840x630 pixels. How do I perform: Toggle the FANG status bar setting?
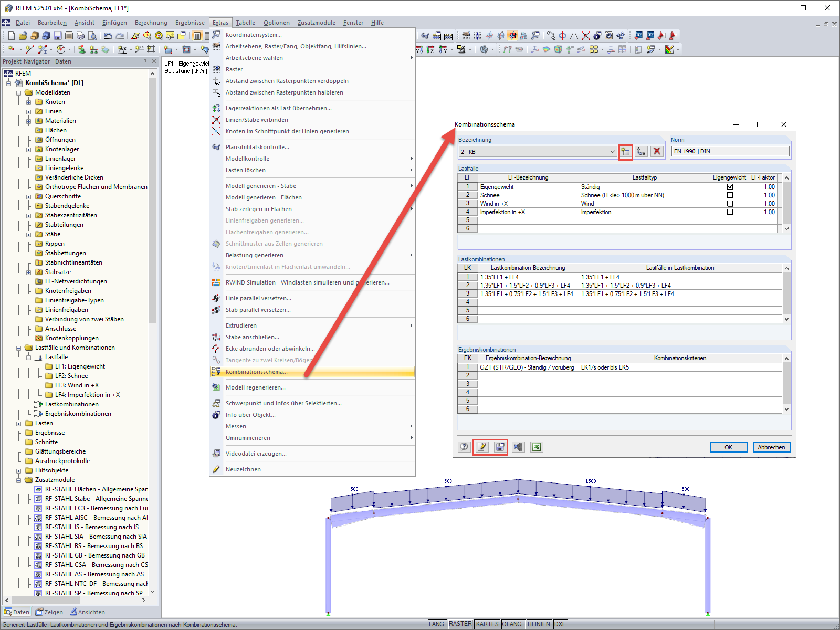[436, 624]
